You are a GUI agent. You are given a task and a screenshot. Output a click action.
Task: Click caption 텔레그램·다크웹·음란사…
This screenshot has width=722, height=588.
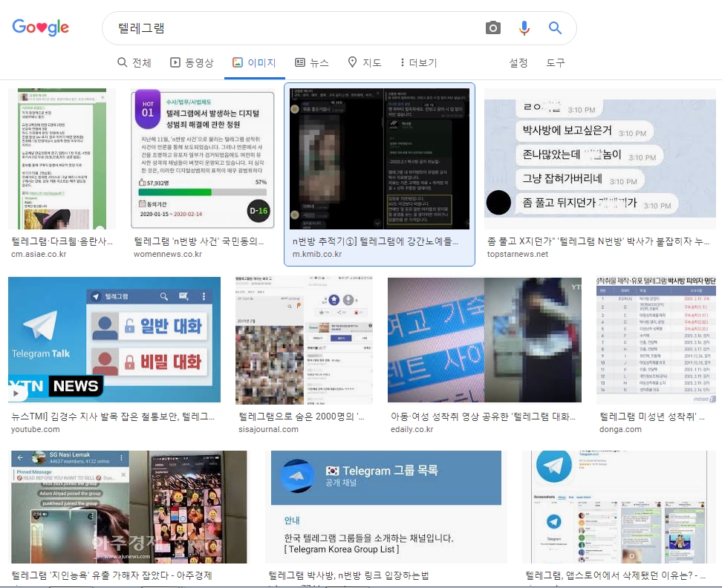pyautogui.click(x=62, y=241)
